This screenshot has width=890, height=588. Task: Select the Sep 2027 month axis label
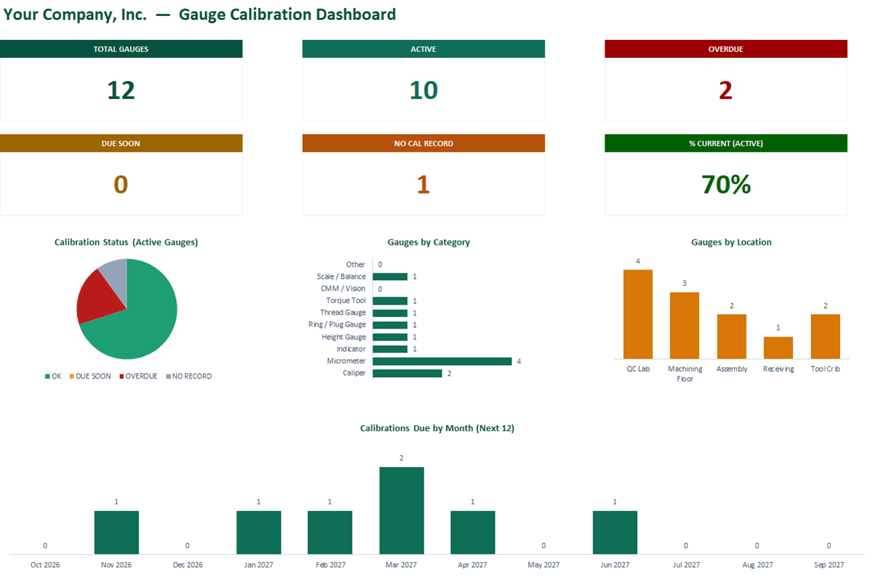(829, 565)
